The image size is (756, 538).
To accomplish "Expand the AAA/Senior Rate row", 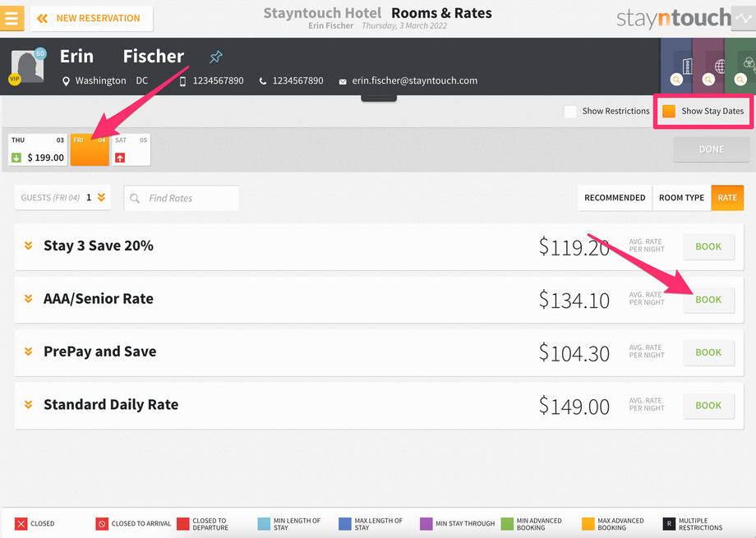I will point(29,299).
